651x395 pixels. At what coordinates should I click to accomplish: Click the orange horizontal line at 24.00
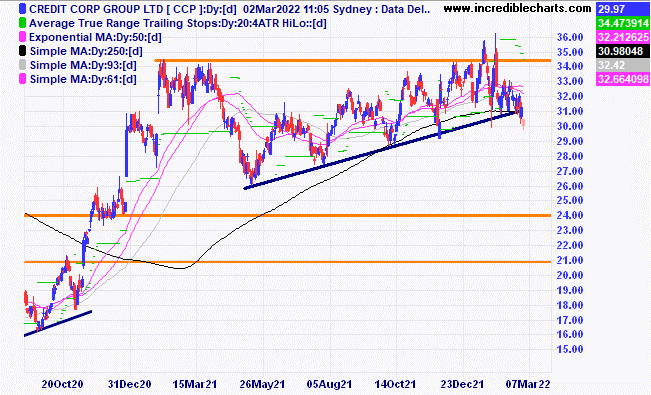click(x=288, y=216)
